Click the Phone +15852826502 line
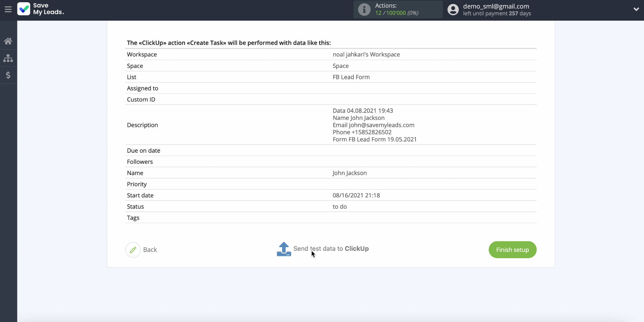This screenshot has width=644, height=322. click(362, 132)
